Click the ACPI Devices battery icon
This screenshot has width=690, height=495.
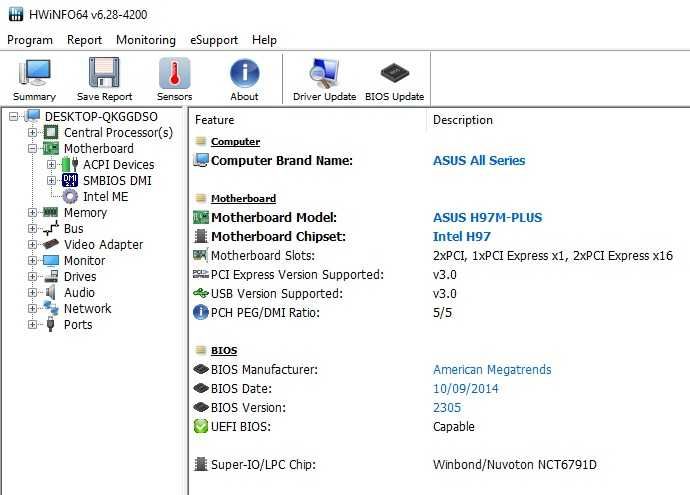coord(70,164)
